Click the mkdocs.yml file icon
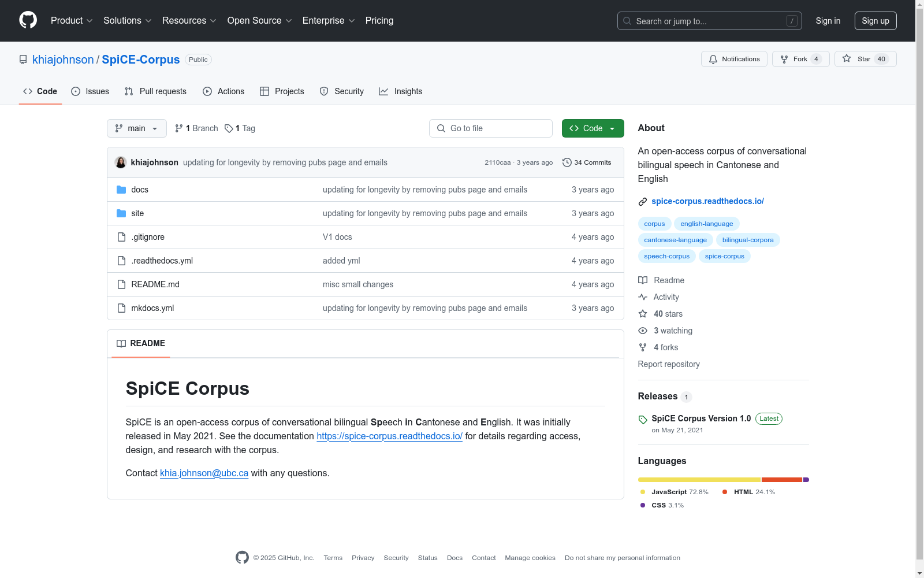Image resolution: width=924 pixels, height=578 pixels. point(121,308)
